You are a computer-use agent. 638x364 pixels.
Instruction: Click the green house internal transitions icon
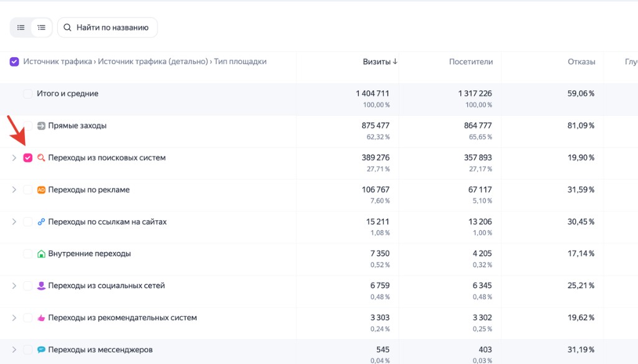41,254
